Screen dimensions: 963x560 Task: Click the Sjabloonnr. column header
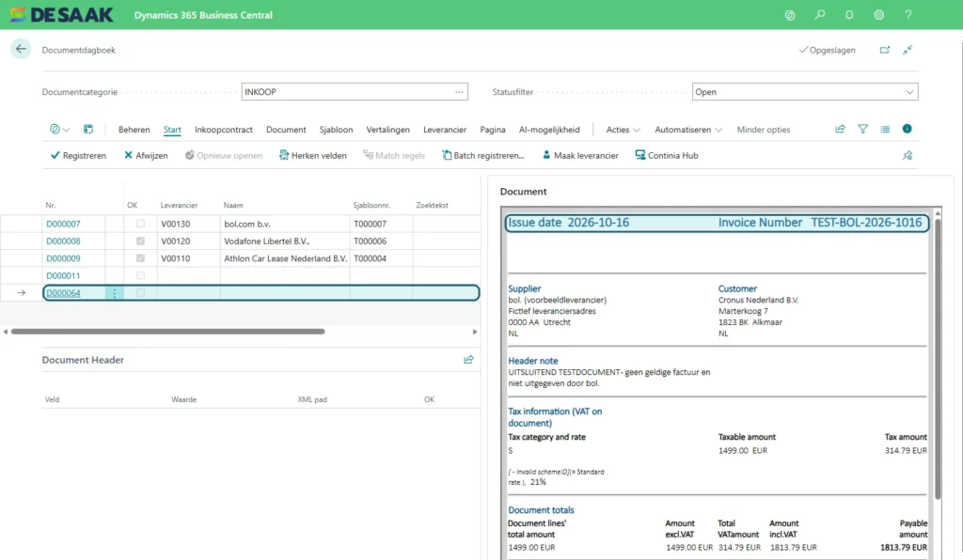click(x=371, y=206)
